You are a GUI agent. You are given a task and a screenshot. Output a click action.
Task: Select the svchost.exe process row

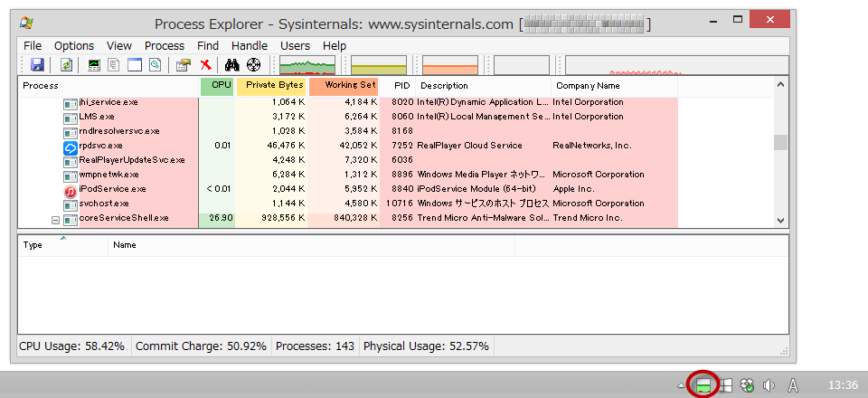pos(348,204)
